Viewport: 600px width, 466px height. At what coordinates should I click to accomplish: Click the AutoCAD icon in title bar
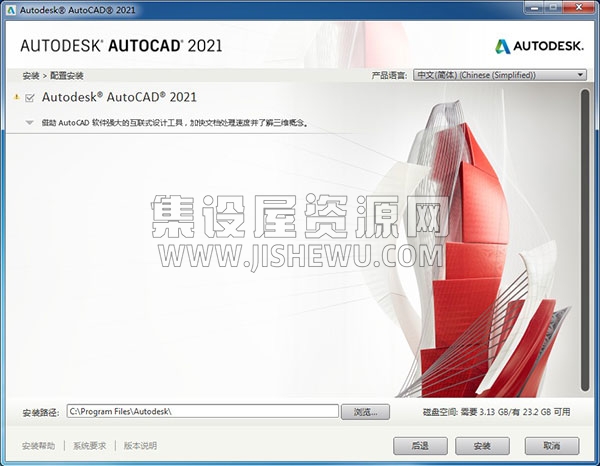[11, 10]
